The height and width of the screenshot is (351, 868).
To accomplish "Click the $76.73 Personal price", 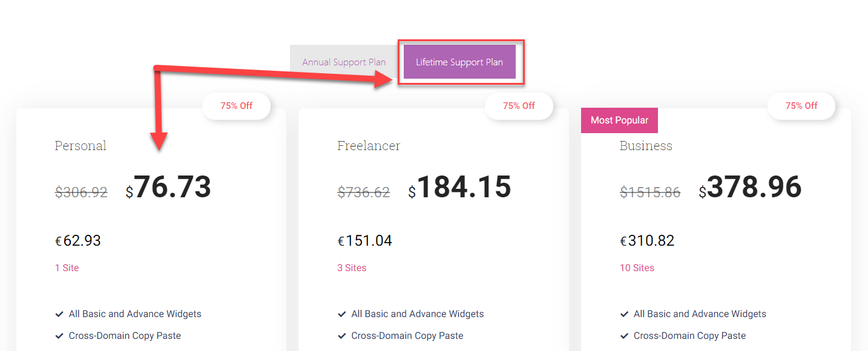I will coord(169,188).
